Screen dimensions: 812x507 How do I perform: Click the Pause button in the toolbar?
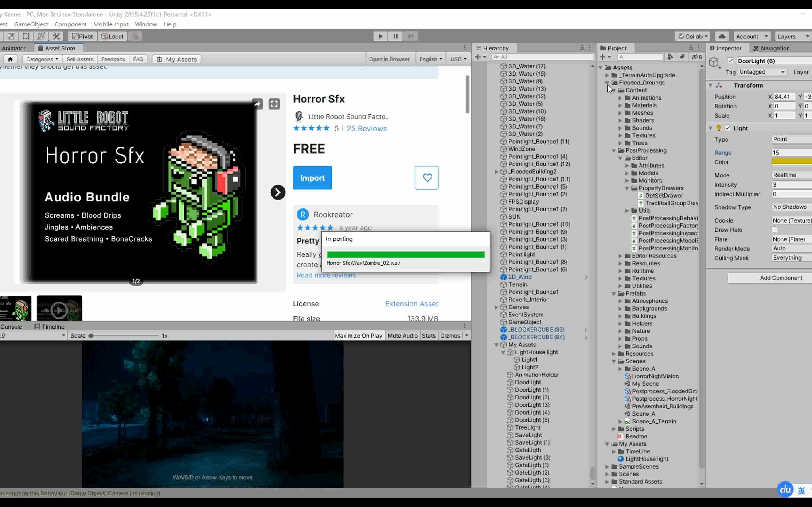[395, 36]
